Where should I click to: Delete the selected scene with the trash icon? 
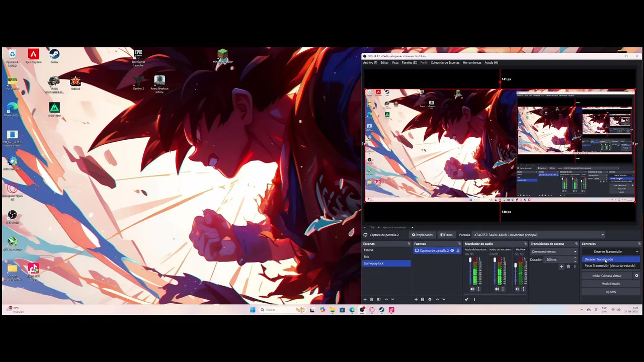[x=371, y=299]
